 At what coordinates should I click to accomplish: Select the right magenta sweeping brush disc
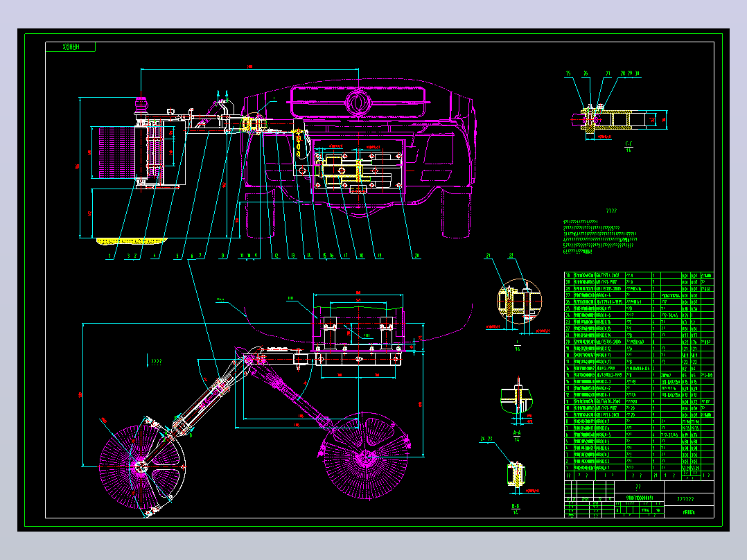tap(365, 457)
